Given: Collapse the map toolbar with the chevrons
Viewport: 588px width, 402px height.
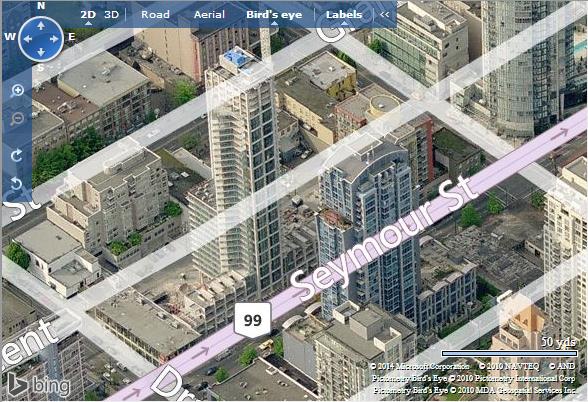Looking at the screenshot, I should (x=385, y=15).
